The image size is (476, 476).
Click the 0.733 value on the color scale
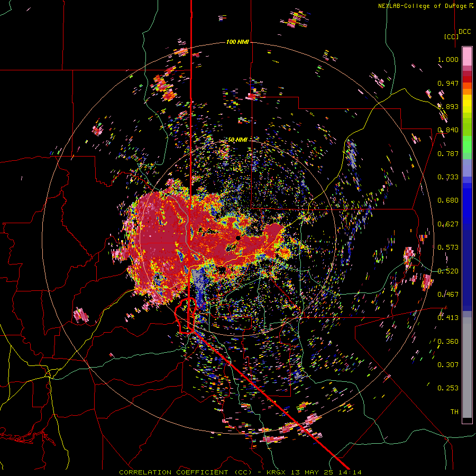tap(448, 177)
